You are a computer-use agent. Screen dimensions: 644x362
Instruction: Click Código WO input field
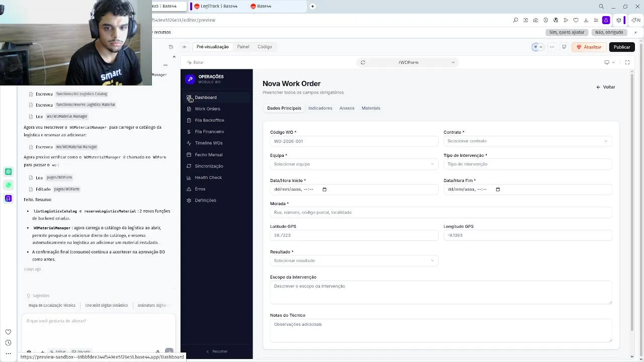(354, 141)
